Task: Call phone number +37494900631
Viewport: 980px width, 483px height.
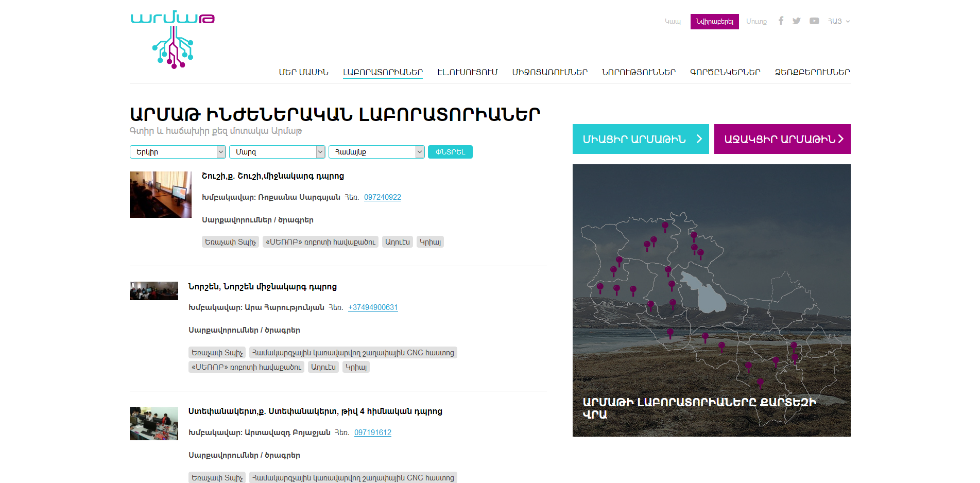Action: 373,307
